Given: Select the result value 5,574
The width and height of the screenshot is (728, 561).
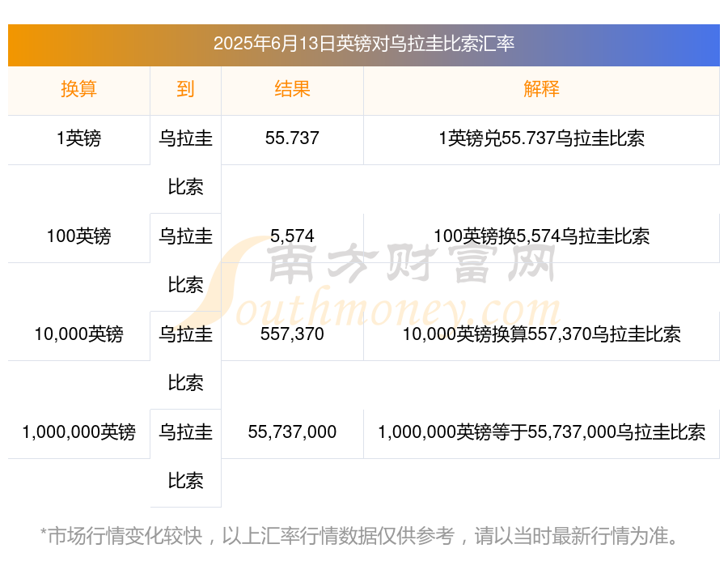Looking at the screenshot, I should tap(292, 236).
